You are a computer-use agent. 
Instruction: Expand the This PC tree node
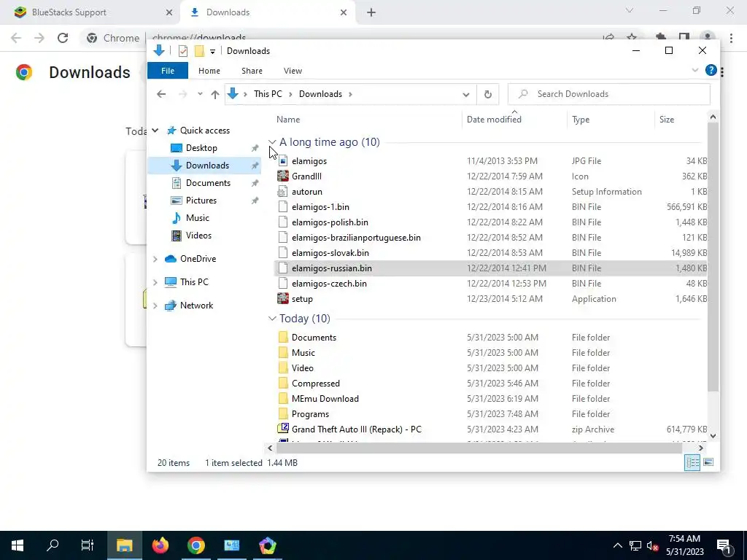(155, 282)
